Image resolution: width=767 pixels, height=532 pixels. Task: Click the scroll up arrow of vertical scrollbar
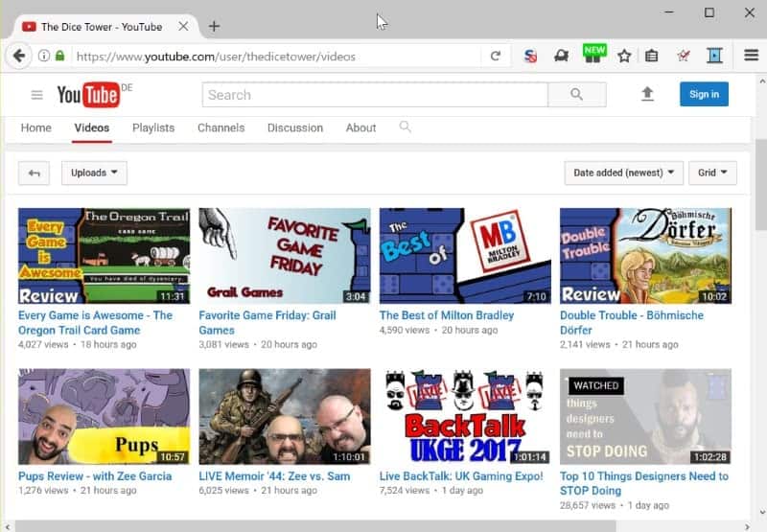pyautogui.click(x=761, y=81)
